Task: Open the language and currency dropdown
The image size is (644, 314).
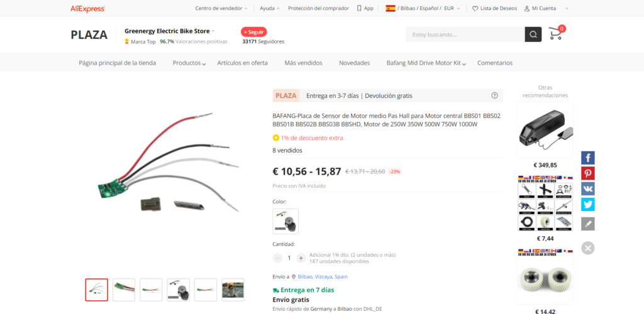Action: 423,8
